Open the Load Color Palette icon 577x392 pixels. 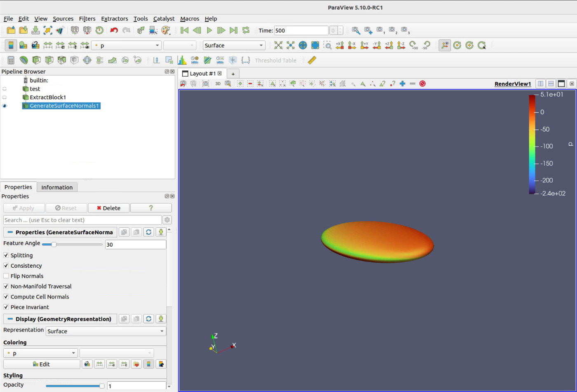click(165, 30)
